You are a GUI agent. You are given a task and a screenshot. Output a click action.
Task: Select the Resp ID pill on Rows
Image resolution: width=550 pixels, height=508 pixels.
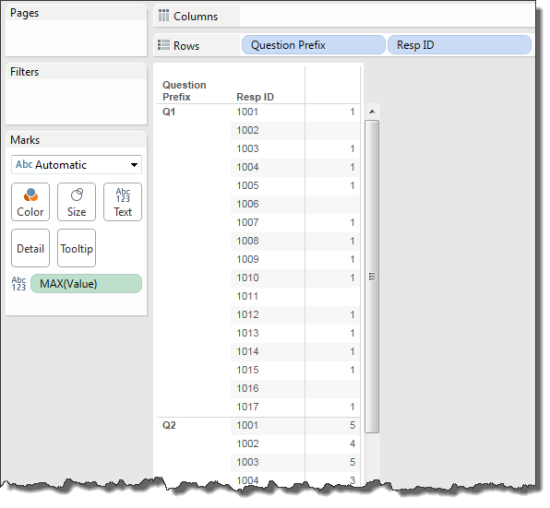click(460, 45)
